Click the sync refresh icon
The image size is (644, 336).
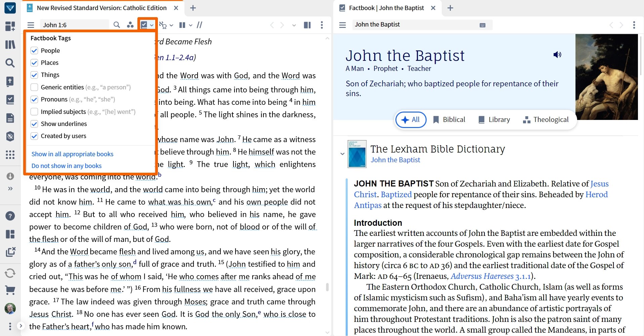pos(10,273)
